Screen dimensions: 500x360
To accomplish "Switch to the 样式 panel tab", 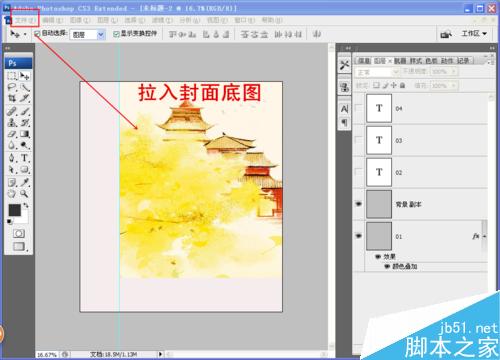I will (x=415, y=61).
